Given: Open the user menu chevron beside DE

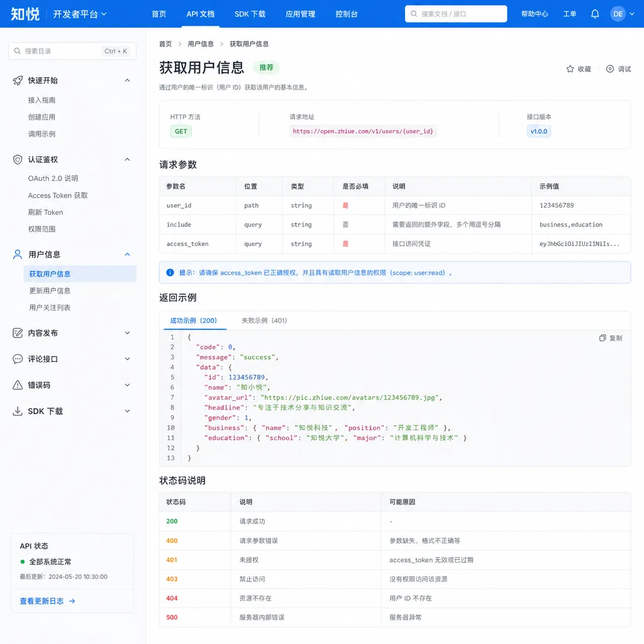Looking at the screenshot, I should tap(631, 14).
